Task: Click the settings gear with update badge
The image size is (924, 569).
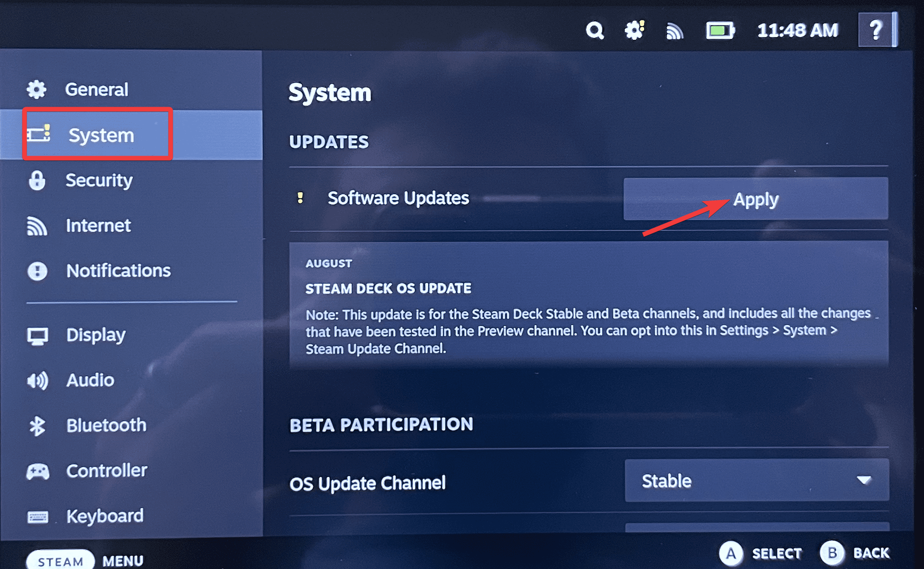Action: click(x=634, y=31)
